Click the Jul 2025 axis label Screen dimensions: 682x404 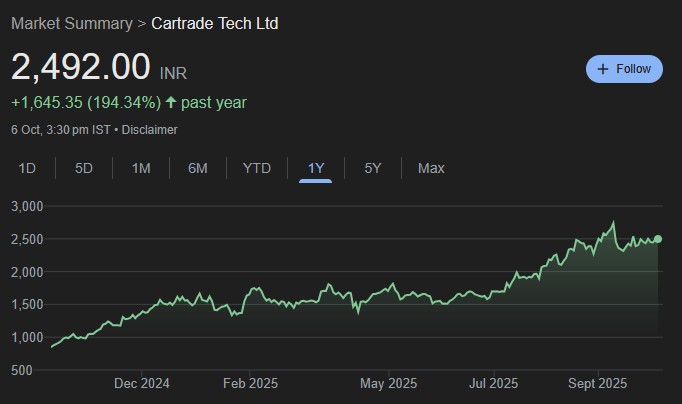[x=493, y=383]
